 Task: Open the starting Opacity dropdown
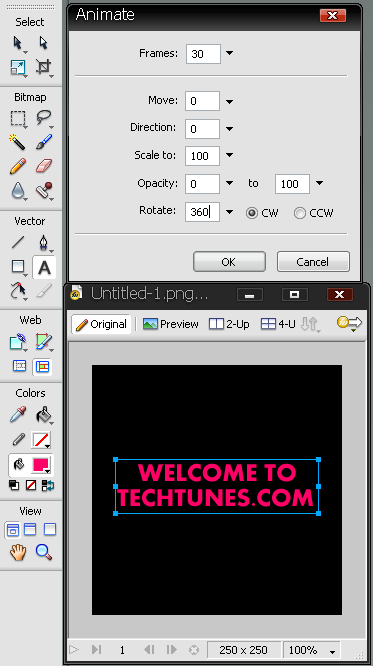tap(229, 183)
